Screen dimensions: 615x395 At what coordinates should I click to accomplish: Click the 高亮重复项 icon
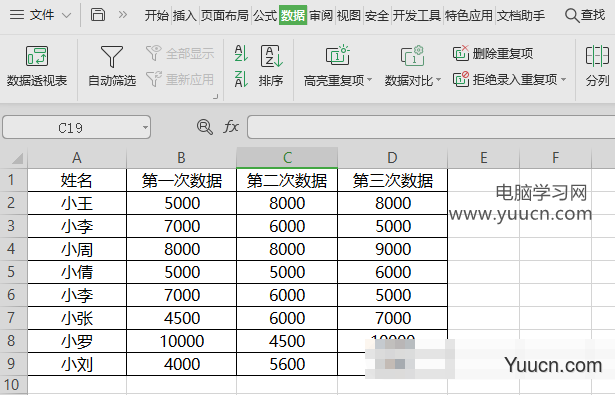[337, 55]
